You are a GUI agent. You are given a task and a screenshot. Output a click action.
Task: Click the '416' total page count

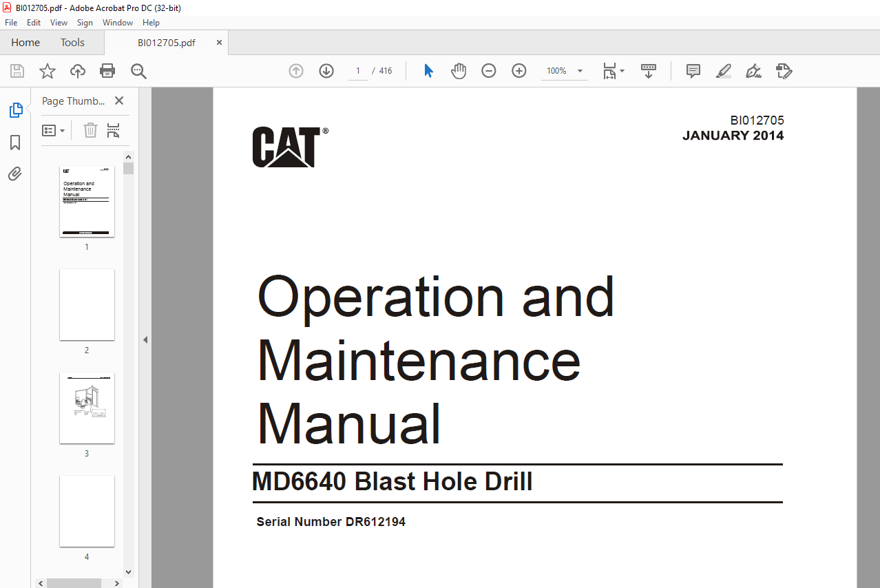(x=386, y=71)
